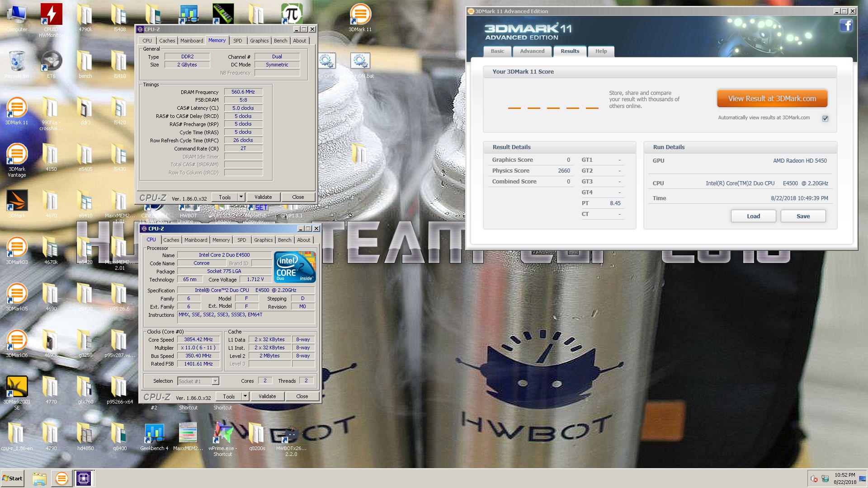
Task: Select Caches tab in lower CPU-Z window
Action: [x=171, y=240]
